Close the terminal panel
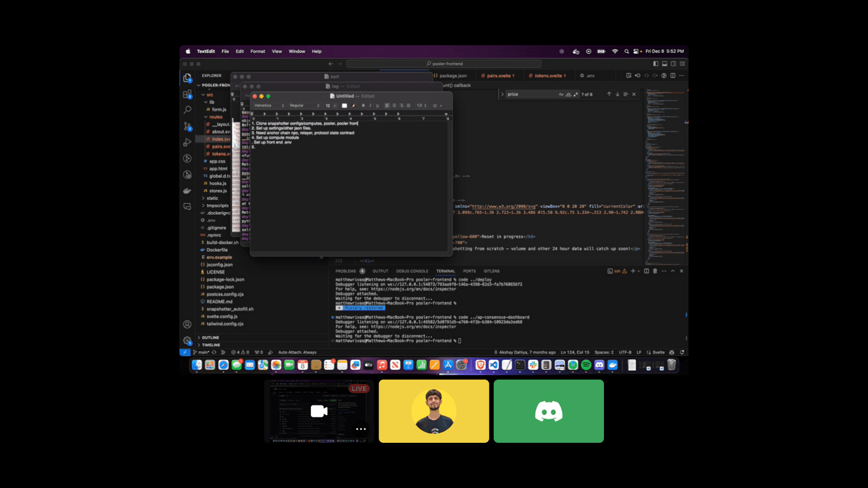Screen dimensions: 868x488 coord(682,271)
